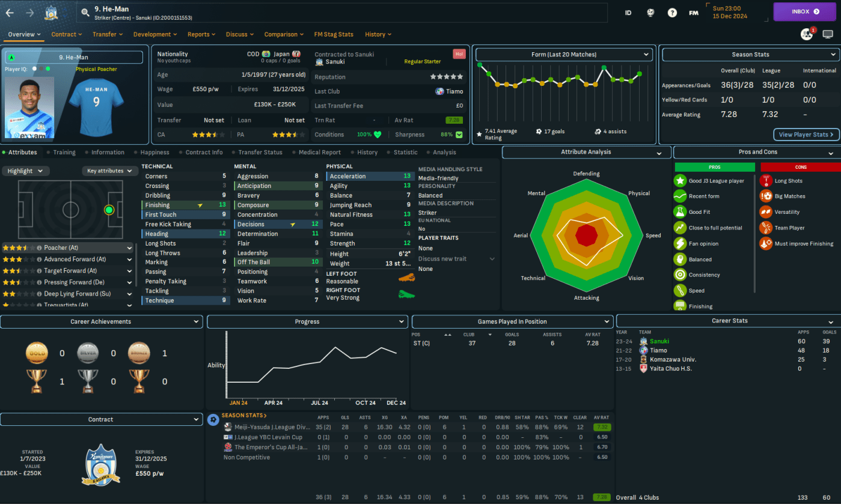
Task: Click the search magnifier icon
Action: (x=86, y=12)
